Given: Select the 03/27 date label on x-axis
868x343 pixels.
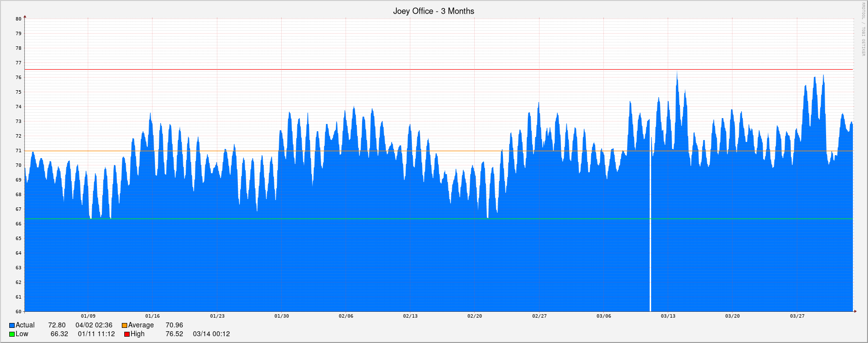Looking at the screenshot, I should tap(797, 316).
